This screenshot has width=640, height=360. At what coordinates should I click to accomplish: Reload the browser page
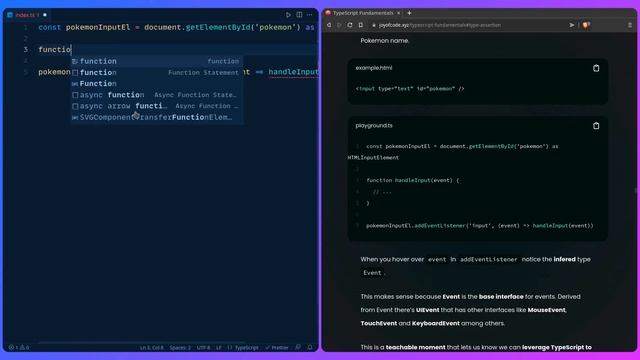point(350,25)
